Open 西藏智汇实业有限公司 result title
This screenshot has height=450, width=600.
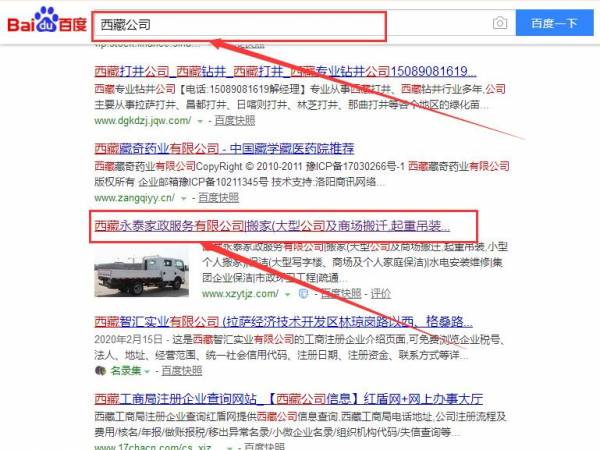(x=283, y=322)
